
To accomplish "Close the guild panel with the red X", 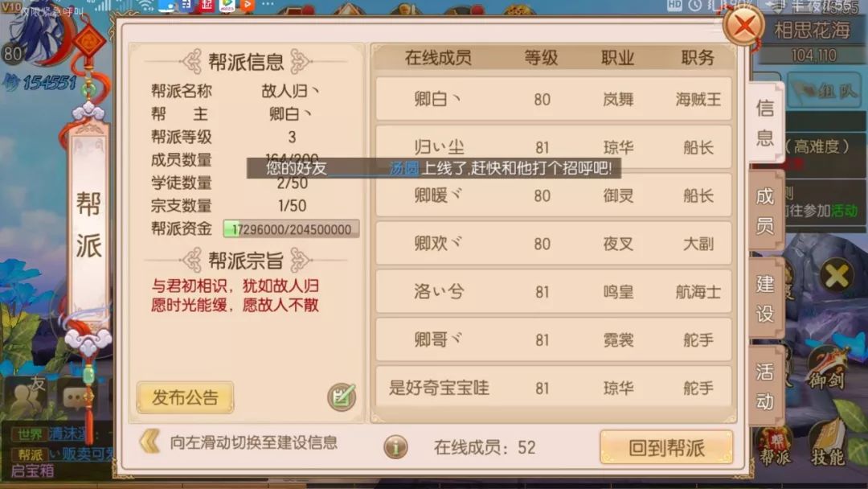I will 743,26.
